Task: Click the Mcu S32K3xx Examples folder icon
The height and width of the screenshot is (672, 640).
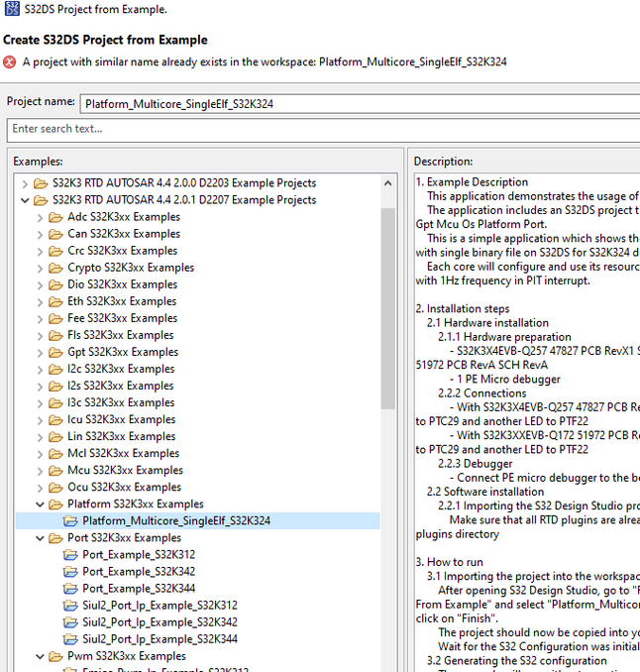Action: 55,471
